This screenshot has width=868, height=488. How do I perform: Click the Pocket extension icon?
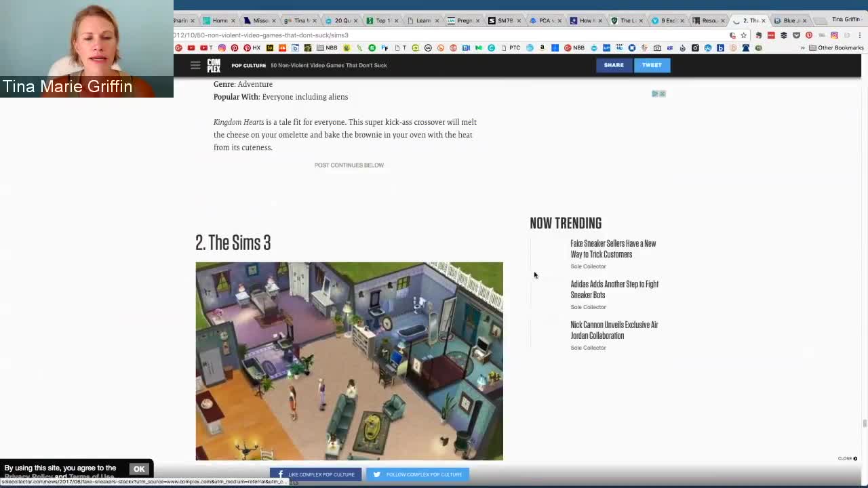coord(796,35)
